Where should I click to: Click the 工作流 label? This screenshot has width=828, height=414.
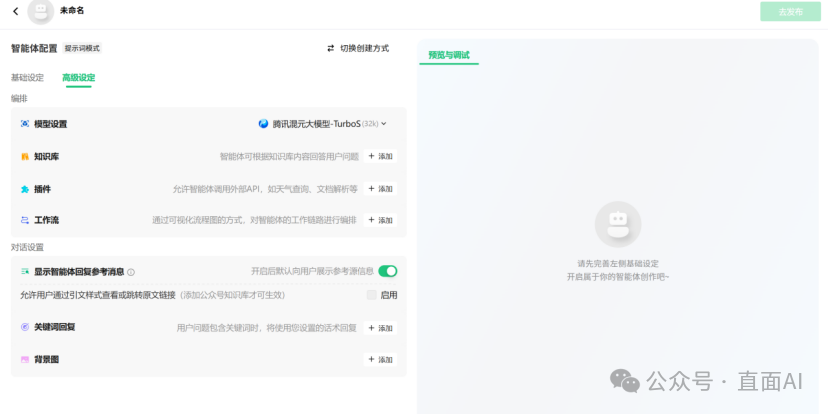(x=46, y=220)
